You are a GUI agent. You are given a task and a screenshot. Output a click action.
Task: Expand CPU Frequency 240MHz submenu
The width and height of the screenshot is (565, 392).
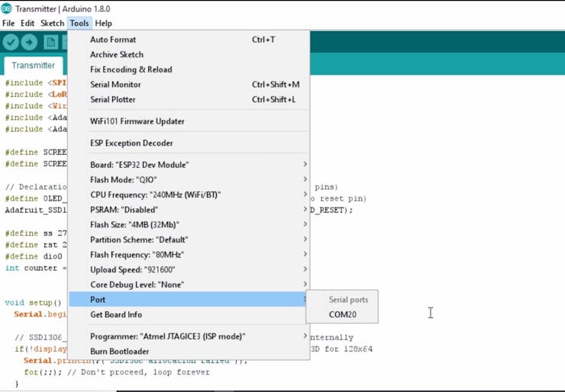coord(189,194)
